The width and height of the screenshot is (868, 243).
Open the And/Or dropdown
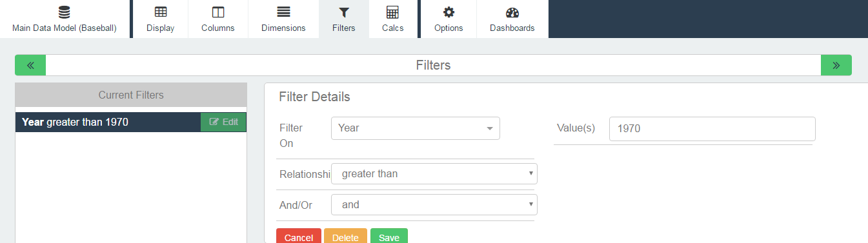click(x=434, y=204)
